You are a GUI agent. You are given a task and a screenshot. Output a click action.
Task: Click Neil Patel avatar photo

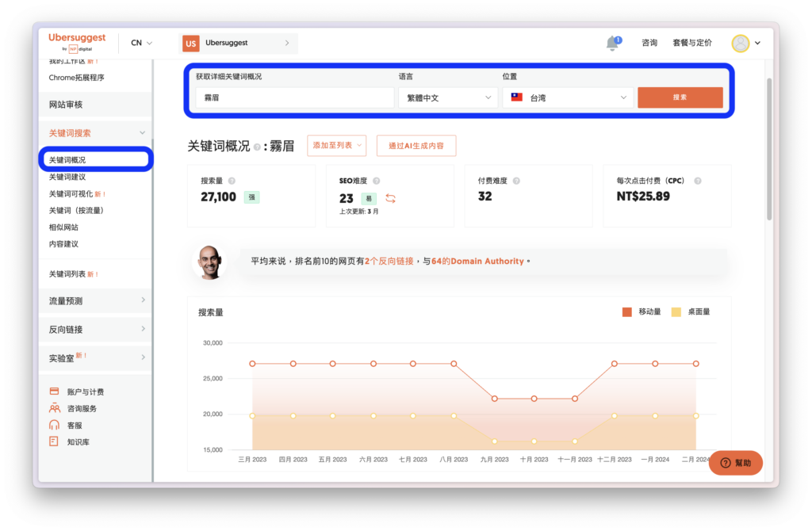click(x=209, y=262)
